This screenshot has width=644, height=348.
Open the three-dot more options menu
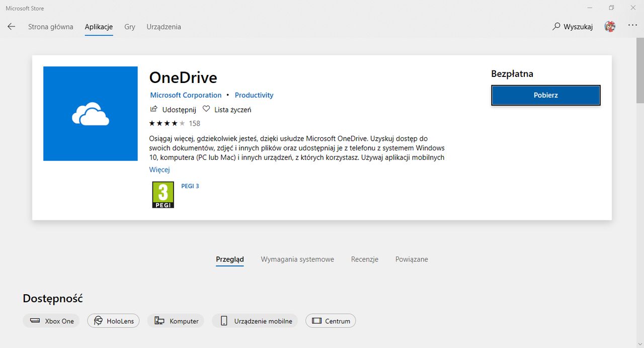pyautogui.click(x=632, y=26)
